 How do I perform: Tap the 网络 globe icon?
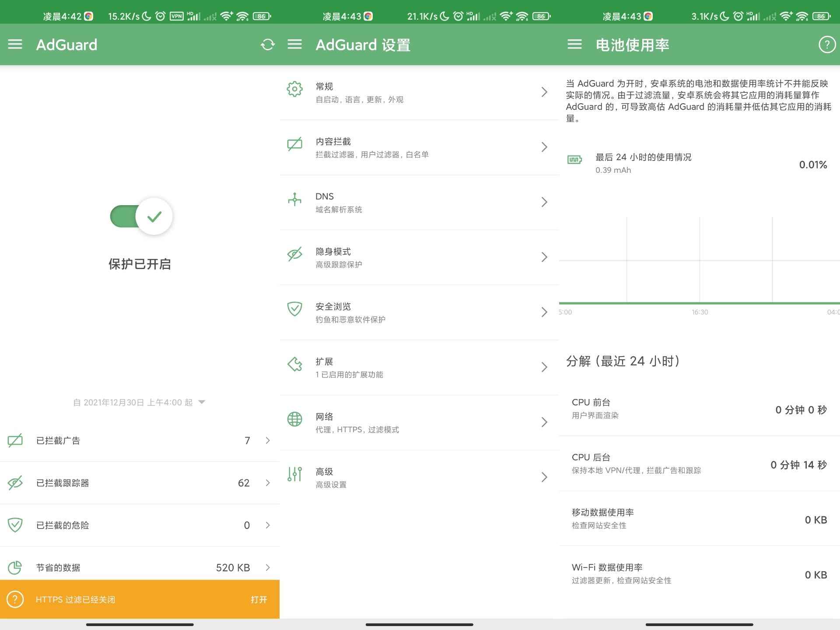tap(294, 419)
